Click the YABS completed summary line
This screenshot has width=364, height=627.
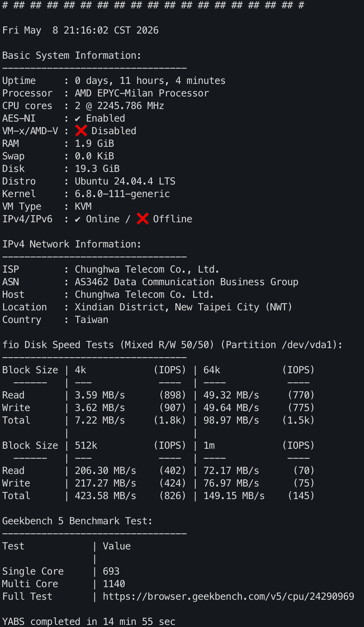coord(89,621)
